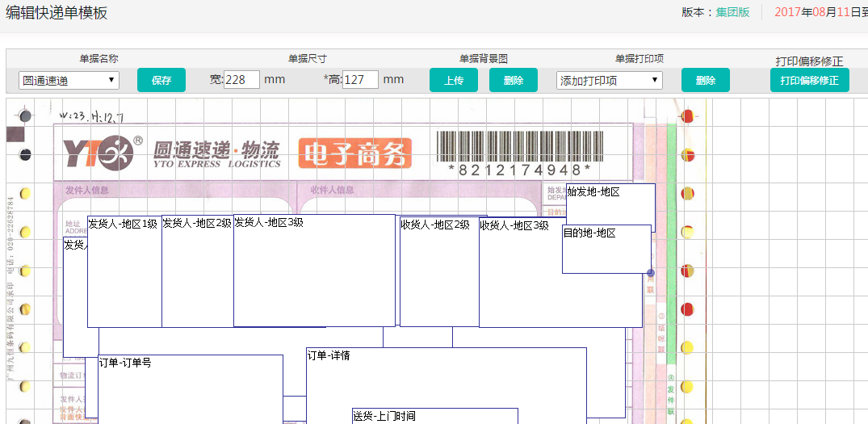Select the 订单-订单号 print field box
Screen dimensions: 868x424
click(x=190, y=388)
